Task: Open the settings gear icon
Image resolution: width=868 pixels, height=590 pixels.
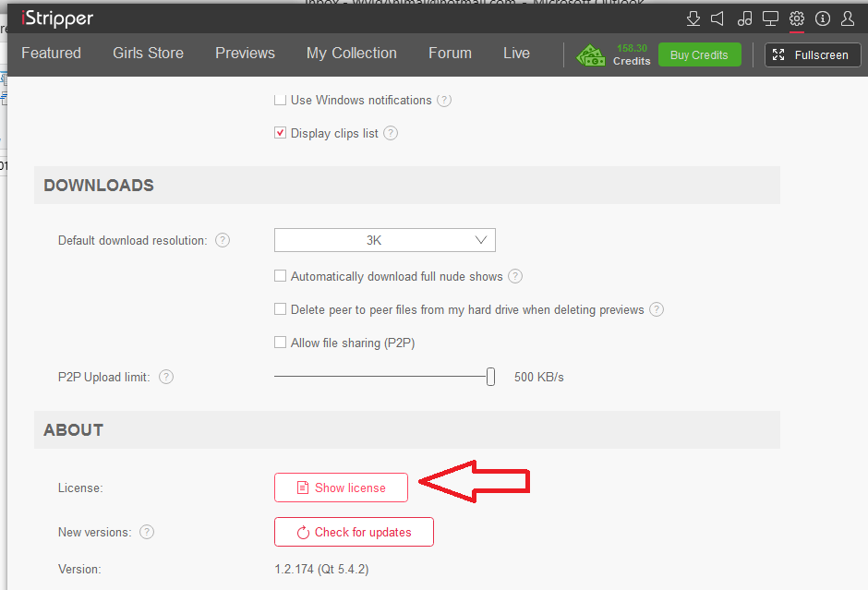Action: coord(797,18)
